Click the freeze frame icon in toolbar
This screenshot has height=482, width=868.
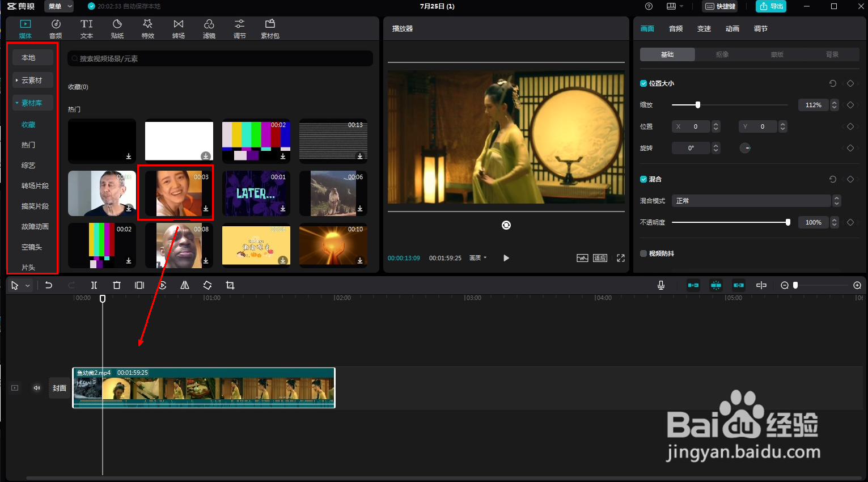[139, 285]
